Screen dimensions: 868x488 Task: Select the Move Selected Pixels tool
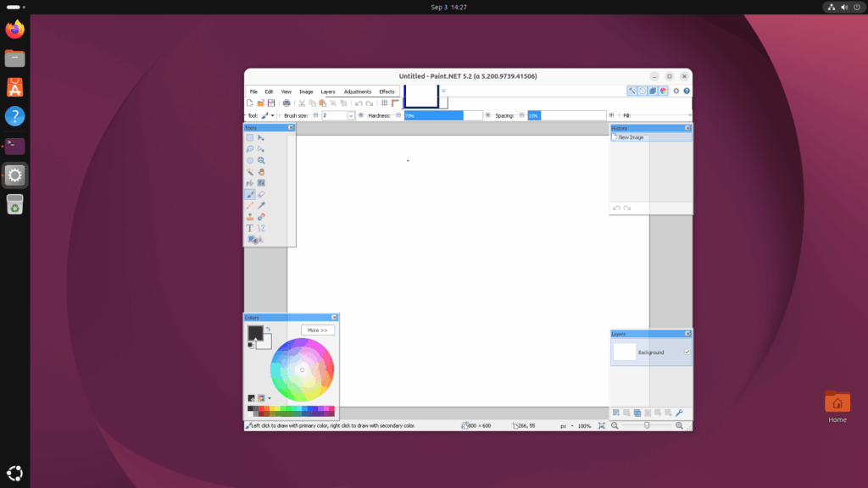[261, 138]
